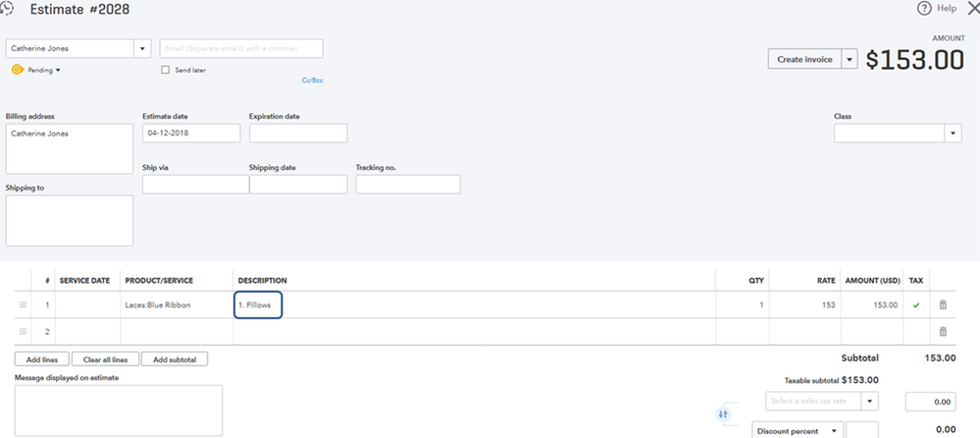Image resolution: width=980 pixels, height=438 pixels.
Task: Expand the Create invoice arrow menu
Action: 850,60
